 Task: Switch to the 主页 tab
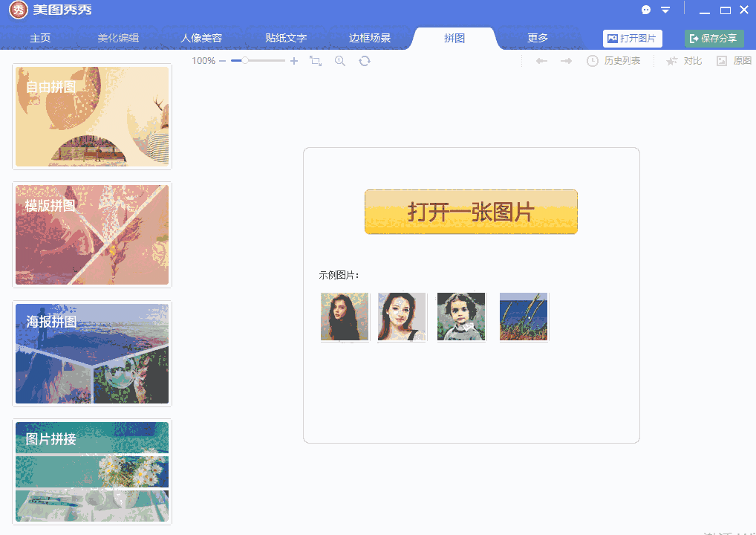[x=40, y=38]
